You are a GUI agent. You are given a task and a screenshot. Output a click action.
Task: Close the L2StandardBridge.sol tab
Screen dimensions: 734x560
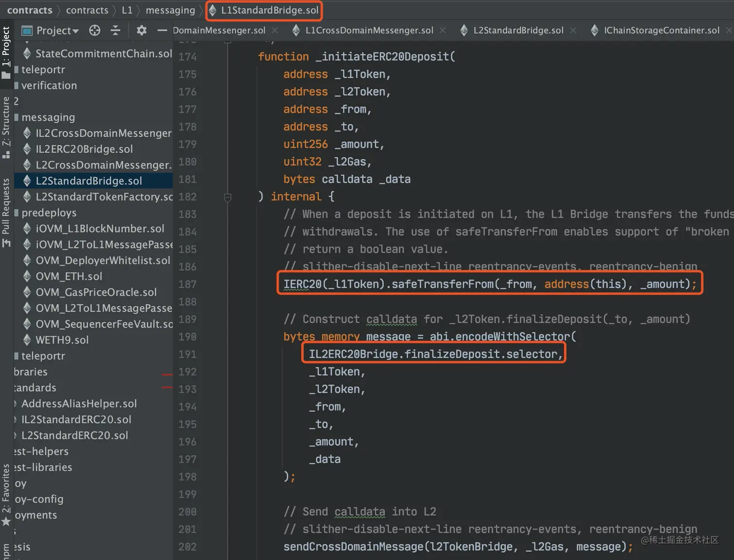[573, 31]
